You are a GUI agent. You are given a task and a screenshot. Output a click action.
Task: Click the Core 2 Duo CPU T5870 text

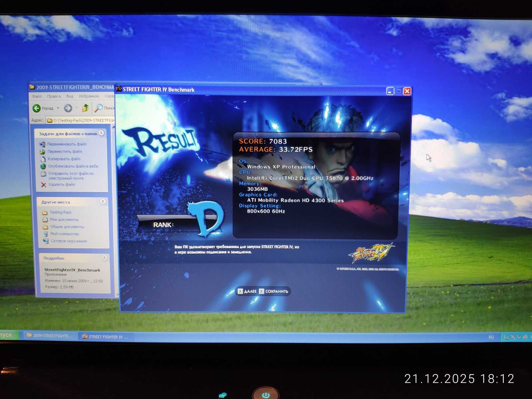[x=310, y=178]
